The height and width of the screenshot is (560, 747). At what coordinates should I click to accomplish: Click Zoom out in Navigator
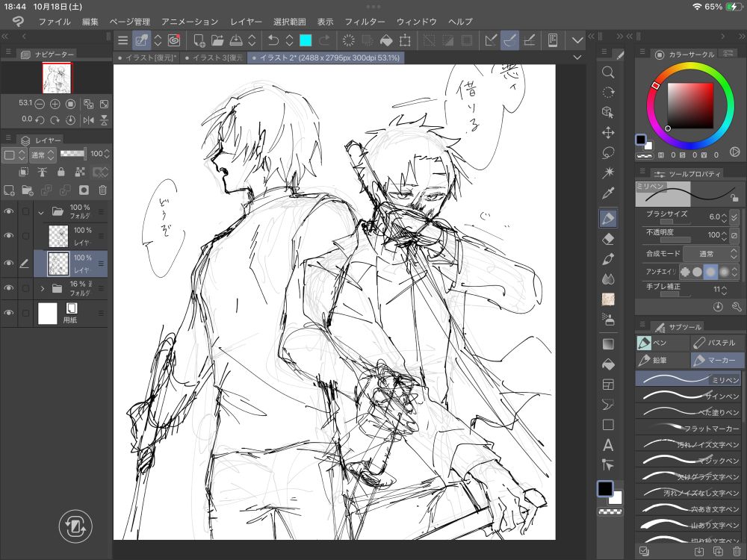tap(40, 104)
